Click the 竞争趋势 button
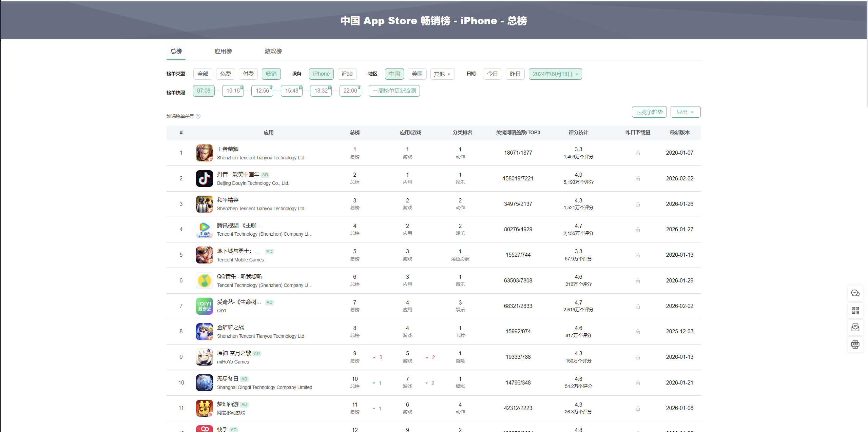Image resolution: width=868 pixels, height=432 pixels. 649,112
